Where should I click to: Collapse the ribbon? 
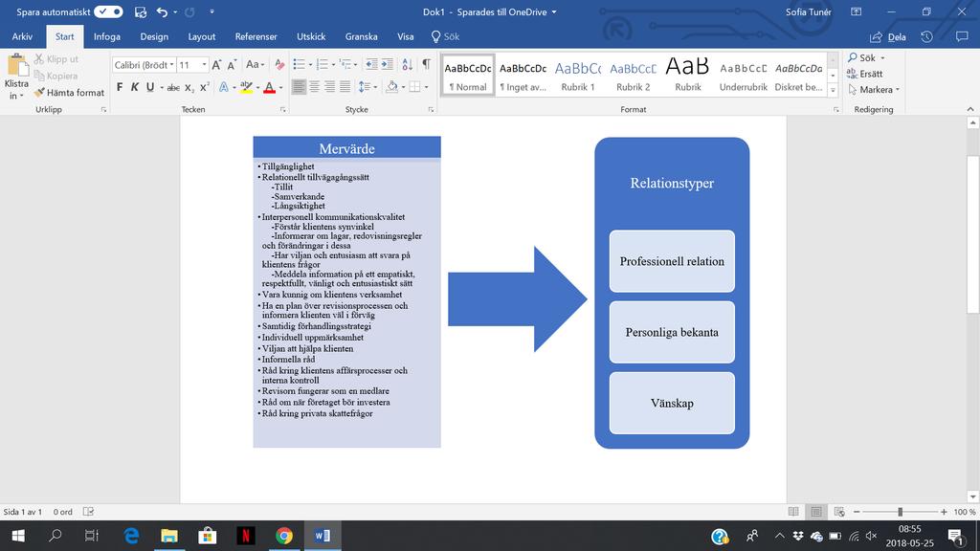[970, 109]
